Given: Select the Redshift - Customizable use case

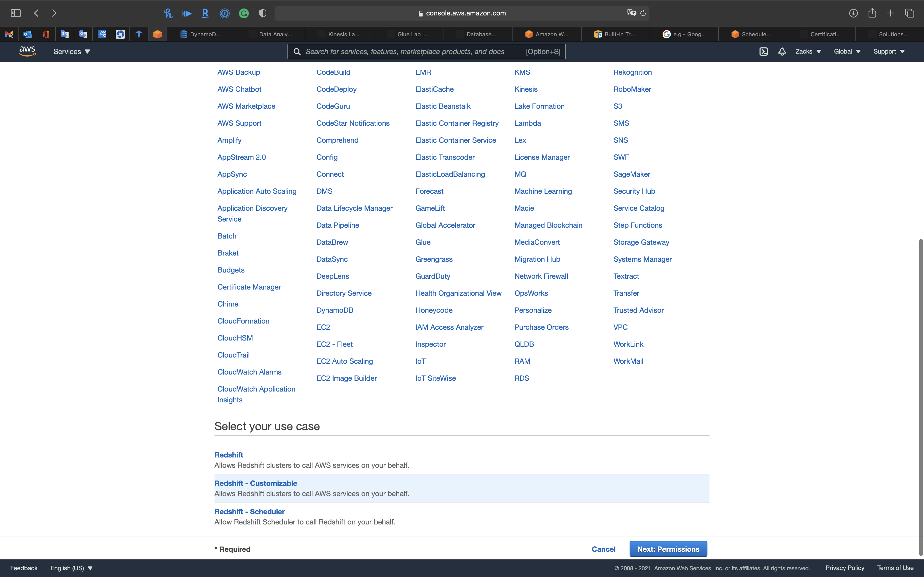Looking at the screenshot, I should [255, 483].
